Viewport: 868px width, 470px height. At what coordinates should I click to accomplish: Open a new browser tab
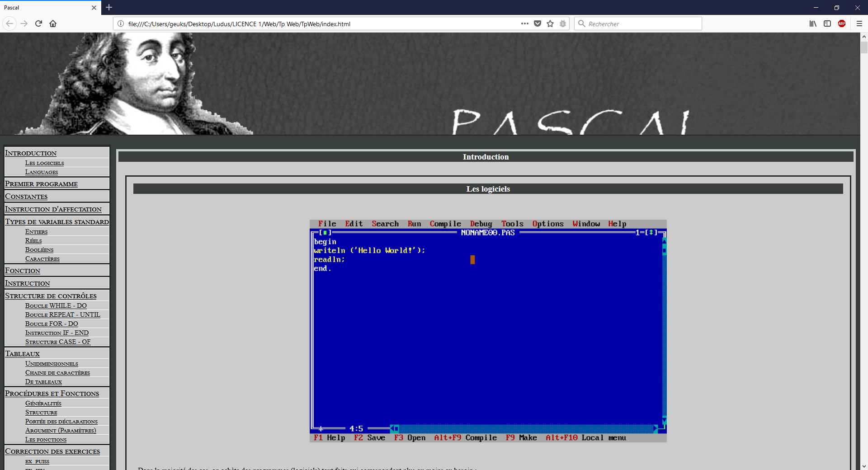pos(109,7)
